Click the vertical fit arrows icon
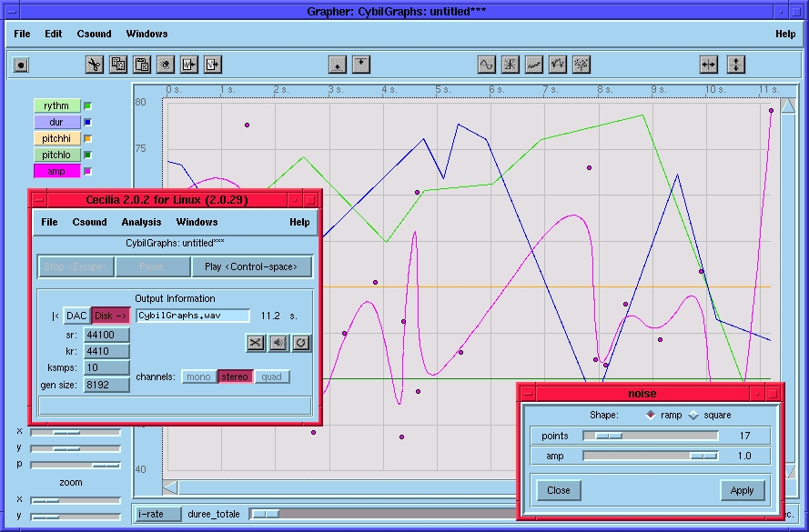The width and height of the screenshot is (809, 532). click(738, 65)
